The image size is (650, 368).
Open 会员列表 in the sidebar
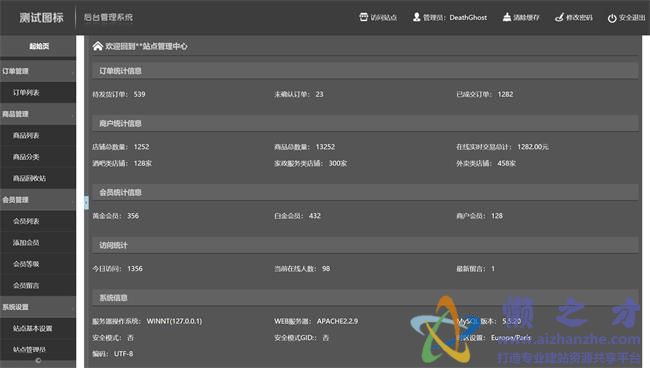pos(38,221)
